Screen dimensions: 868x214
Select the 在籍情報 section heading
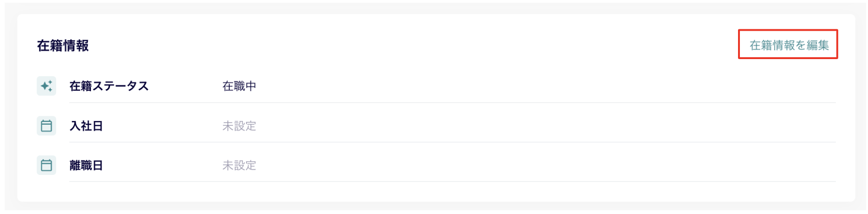(63, 46)
